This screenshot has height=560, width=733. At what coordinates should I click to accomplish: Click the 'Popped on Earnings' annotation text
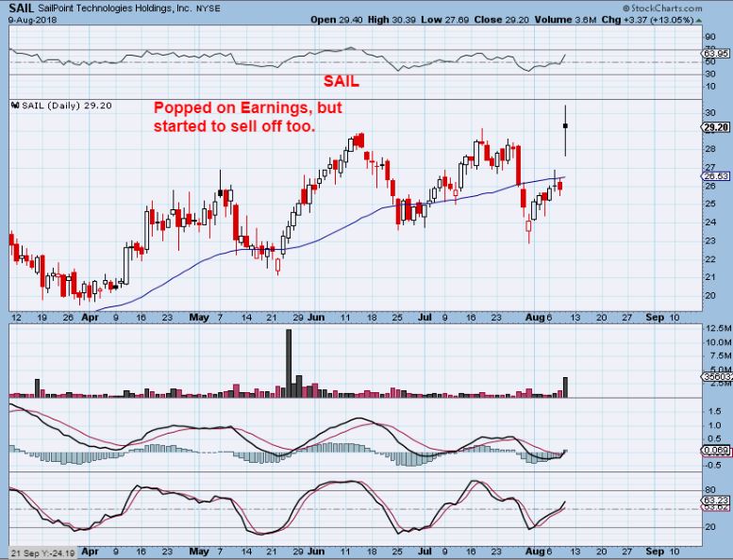[x=248, y=117]
